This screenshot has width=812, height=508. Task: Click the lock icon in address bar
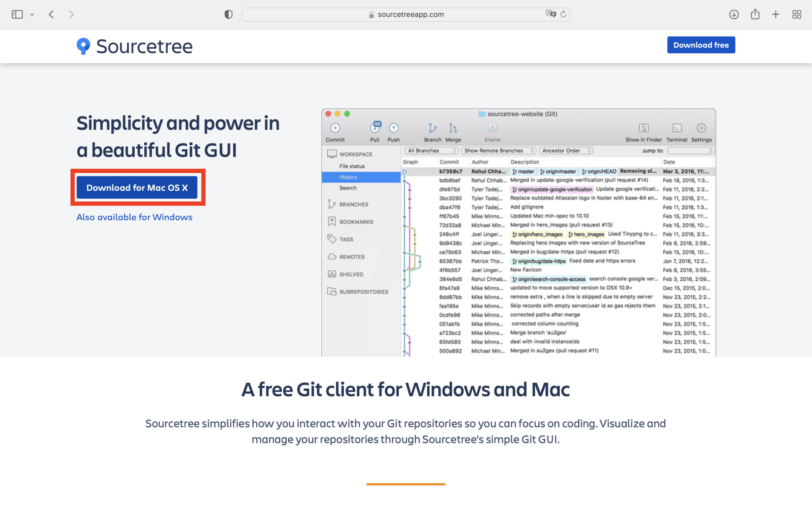(x=371, y=15)
